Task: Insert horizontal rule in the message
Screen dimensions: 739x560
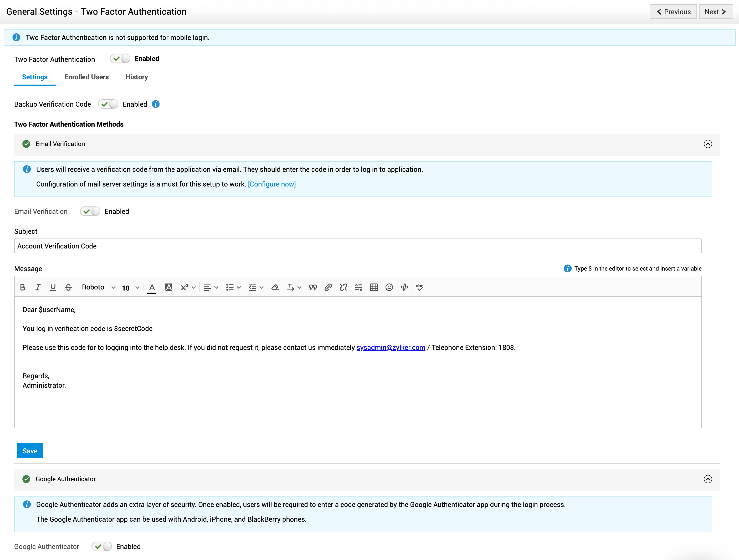Action: [358, 287]
